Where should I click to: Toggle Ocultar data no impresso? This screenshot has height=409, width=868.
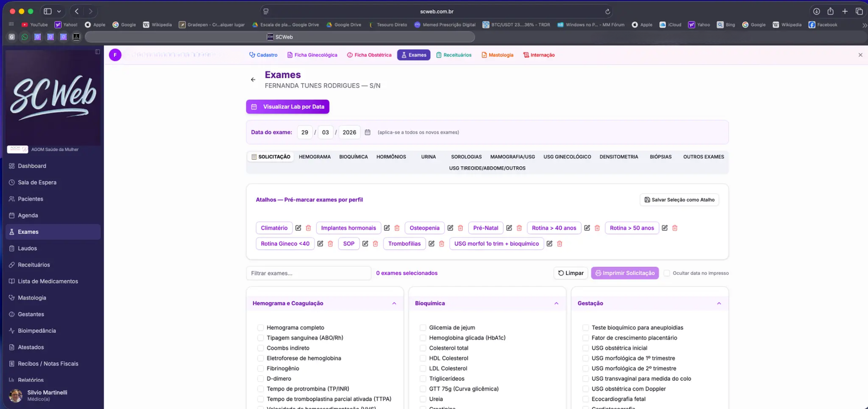click(x=667, y=273)
